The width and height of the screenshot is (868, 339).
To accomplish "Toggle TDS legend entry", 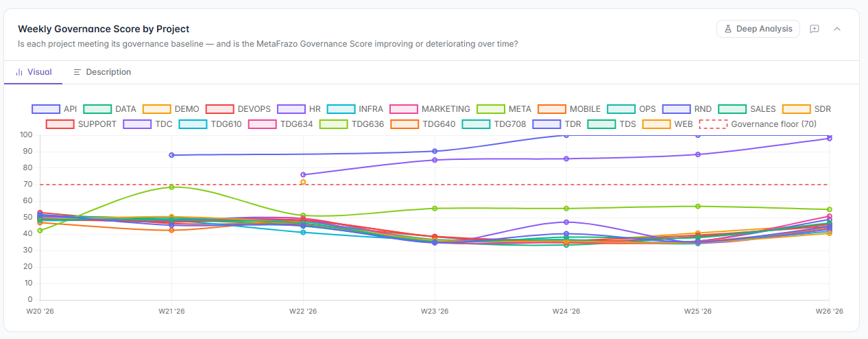I will coord(612,124).
